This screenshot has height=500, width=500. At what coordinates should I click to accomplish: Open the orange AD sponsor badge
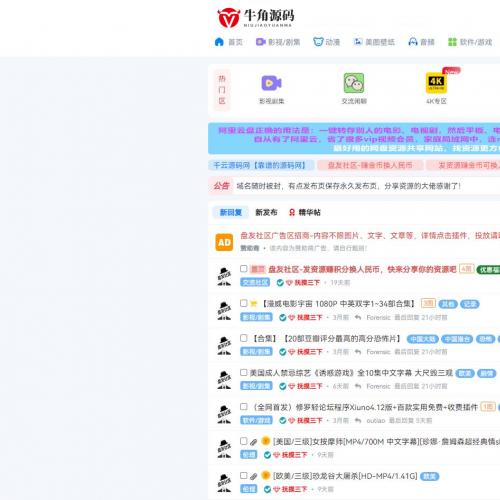[x=224, y=242]
